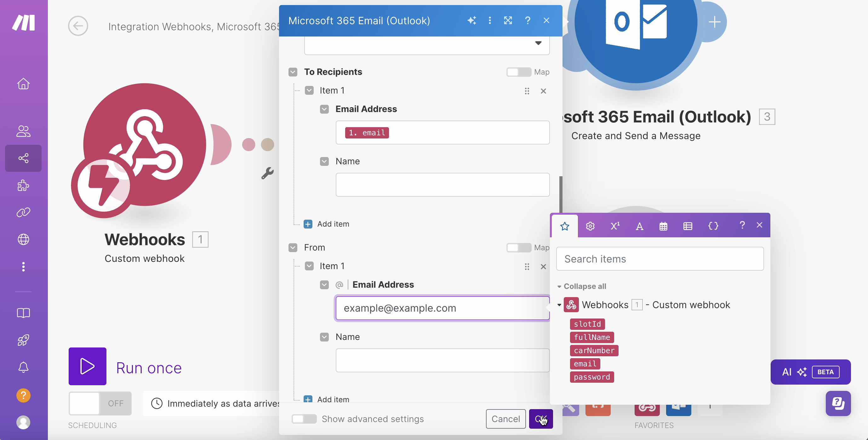The height and width of the screenshot is (440, 868).
Task: Remove From Item 1
Action: [543, 267]
